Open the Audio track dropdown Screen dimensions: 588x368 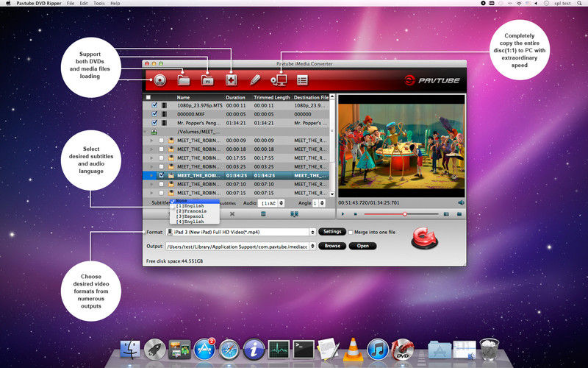point(271,203)
